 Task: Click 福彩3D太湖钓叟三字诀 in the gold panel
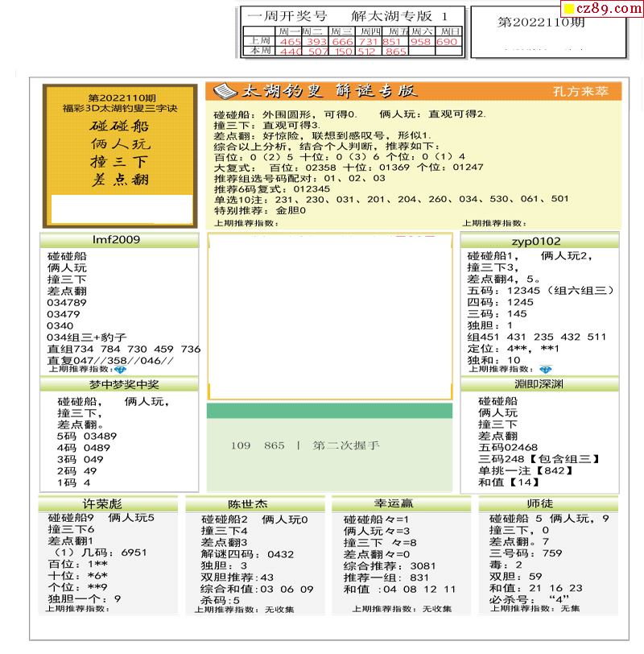click(x=120, y=109)
